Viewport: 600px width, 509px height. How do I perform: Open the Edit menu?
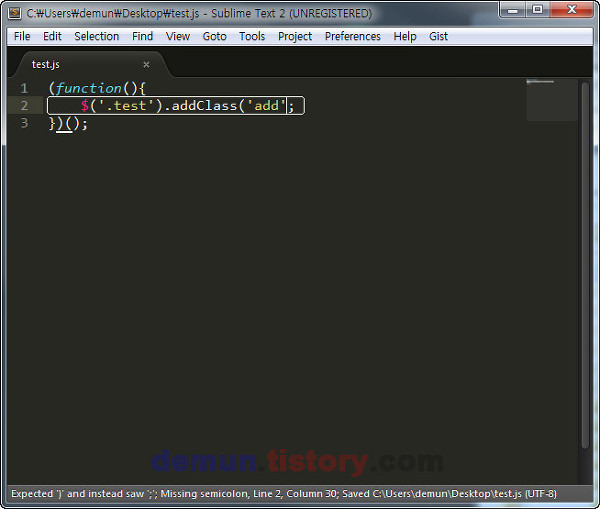tap(52, 36)
